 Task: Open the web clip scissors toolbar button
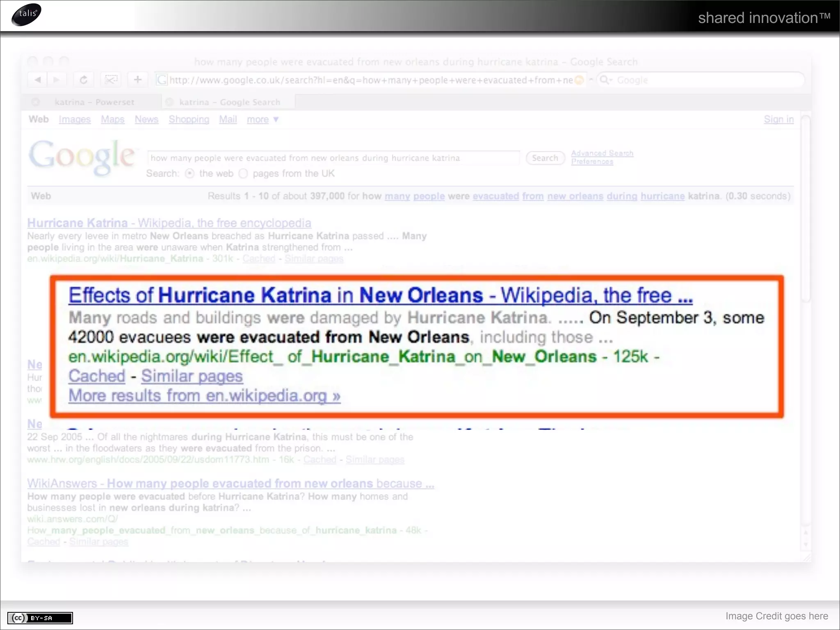click(x=111, y=80)
